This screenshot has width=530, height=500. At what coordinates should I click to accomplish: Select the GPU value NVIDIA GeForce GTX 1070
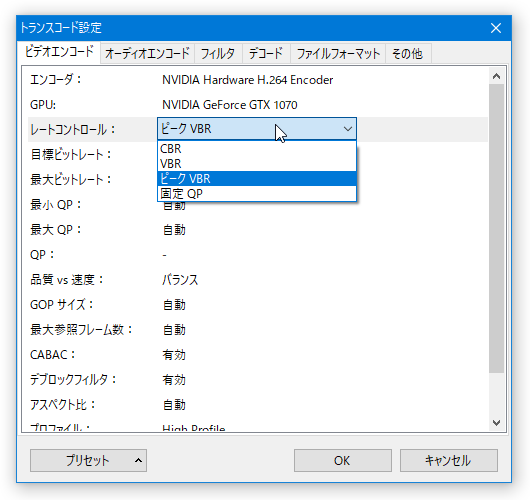pos(230,105)
